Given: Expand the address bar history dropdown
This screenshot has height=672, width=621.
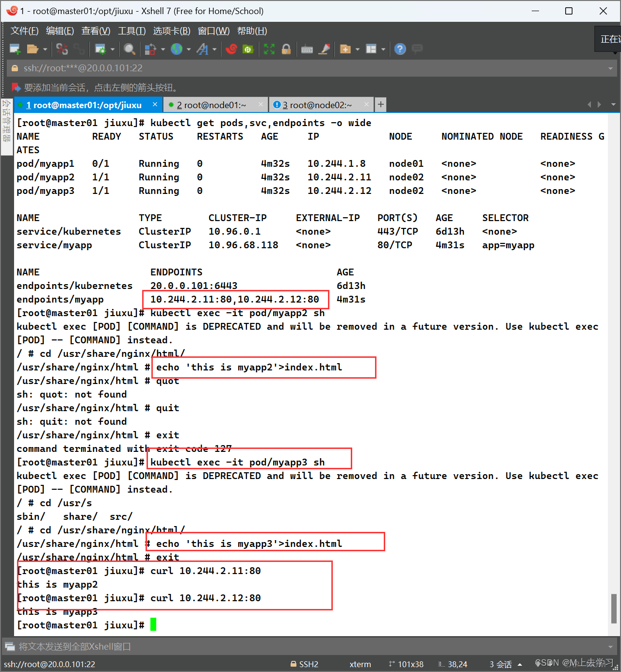Looking at the screenshot, I should (x=611, y=68).
